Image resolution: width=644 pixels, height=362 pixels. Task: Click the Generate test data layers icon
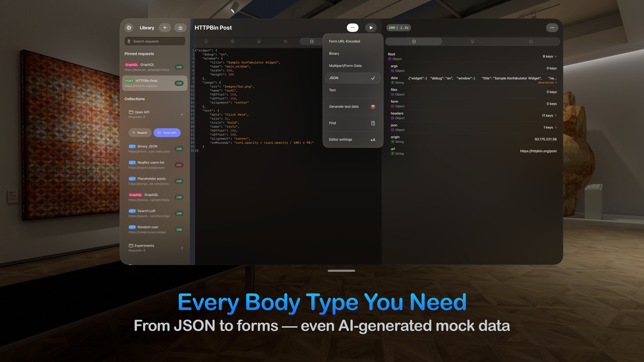tap(373, 107)
